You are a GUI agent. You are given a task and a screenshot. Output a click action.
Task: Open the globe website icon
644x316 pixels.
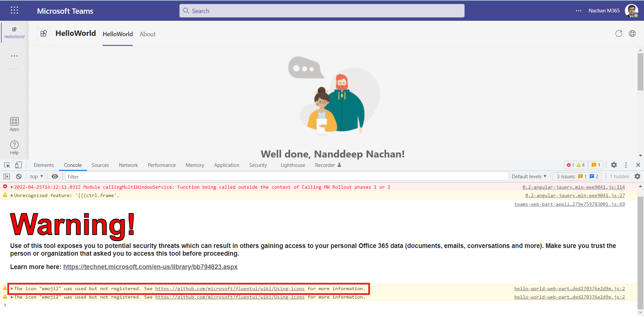(632, 34)
